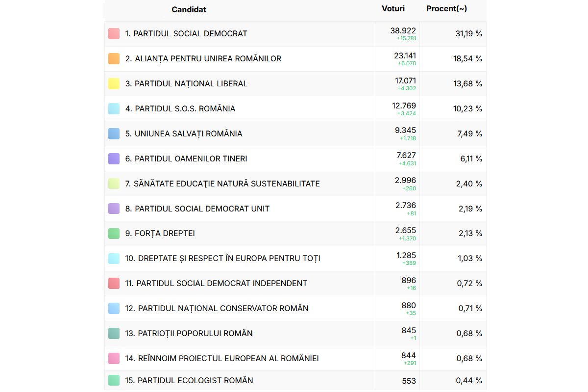Click the vote count 38.922
Screen dimensions: 588x392
point(403,30)
